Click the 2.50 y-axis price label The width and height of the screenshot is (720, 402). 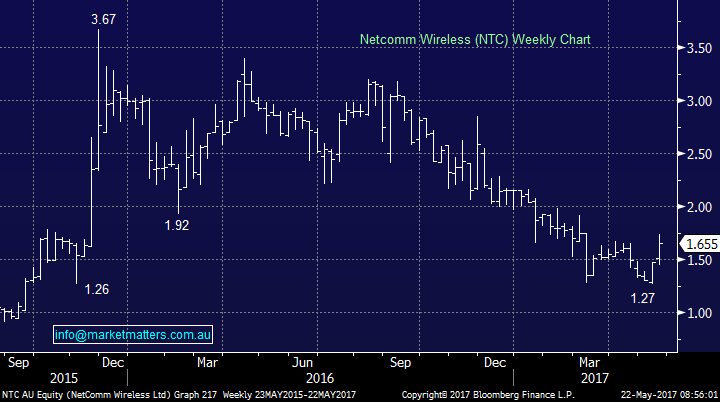point(699,154)
